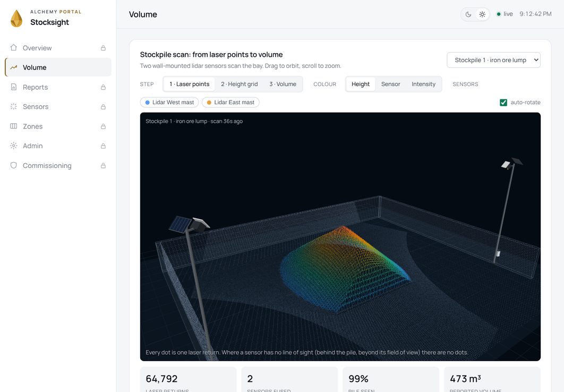564x392 pixels.
Task: Select step 1 Laser points tab
Action: (x=189, y=84)
